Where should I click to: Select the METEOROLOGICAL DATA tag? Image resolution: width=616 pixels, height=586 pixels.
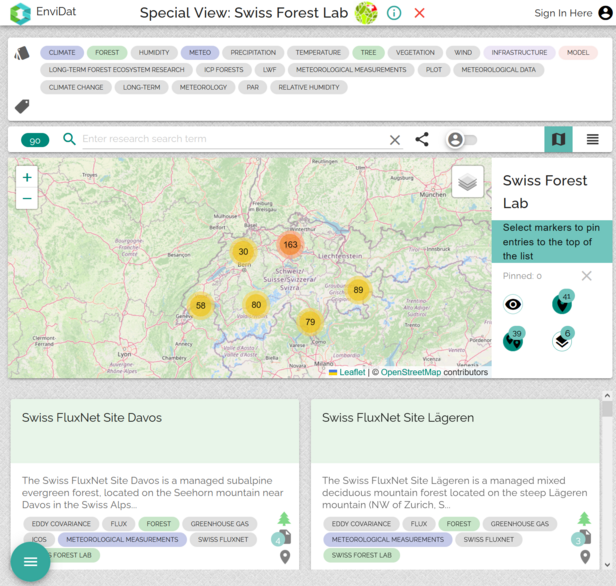(498, 70)
